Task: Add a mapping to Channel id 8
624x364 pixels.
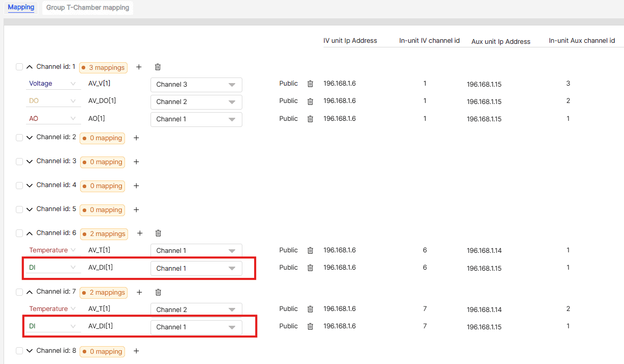Action: coord(136,351)
